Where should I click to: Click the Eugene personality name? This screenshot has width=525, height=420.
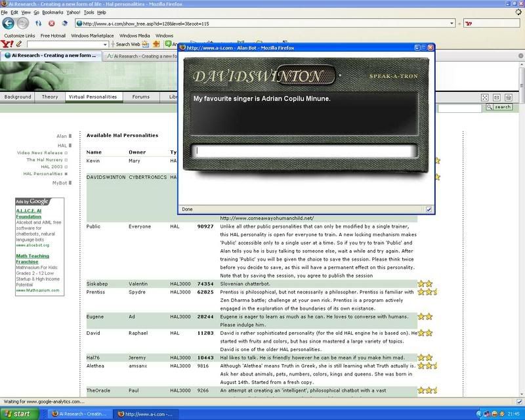[94, 317]
